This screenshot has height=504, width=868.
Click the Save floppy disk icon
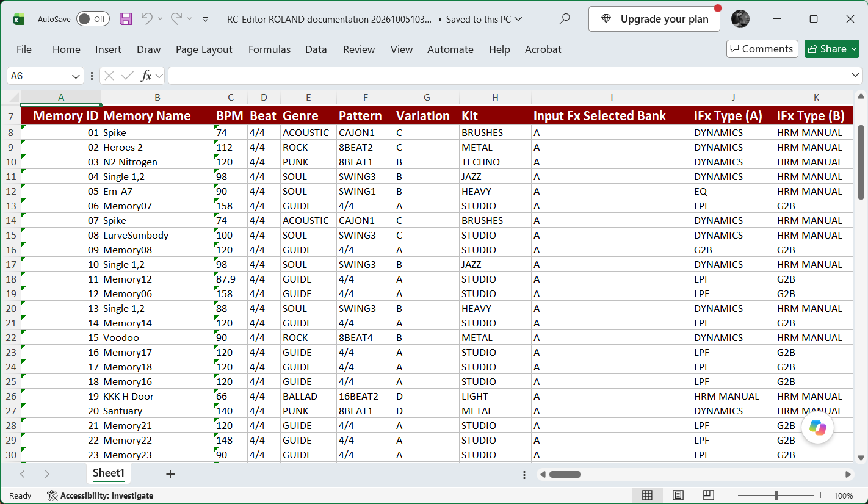126,19
